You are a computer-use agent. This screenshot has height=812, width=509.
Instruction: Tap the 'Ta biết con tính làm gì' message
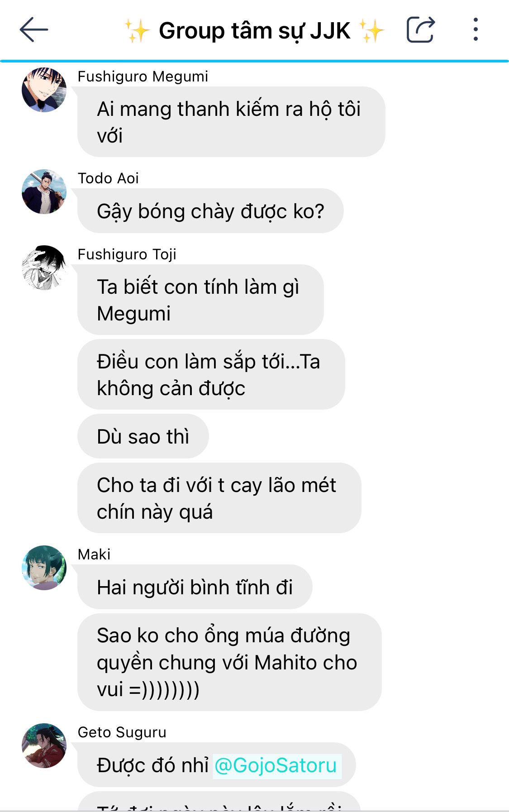(x=200, y=300)
